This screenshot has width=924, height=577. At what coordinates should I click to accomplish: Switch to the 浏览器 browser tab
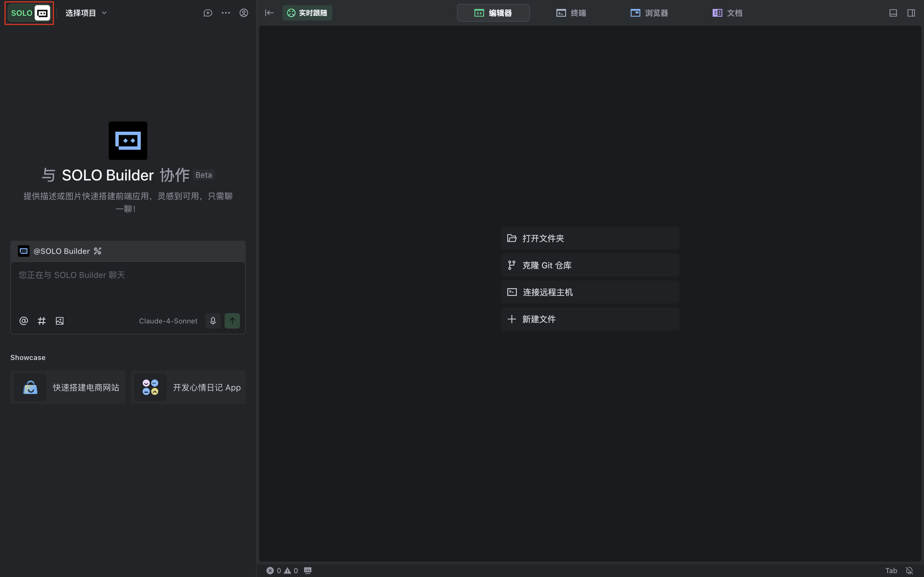649,13
